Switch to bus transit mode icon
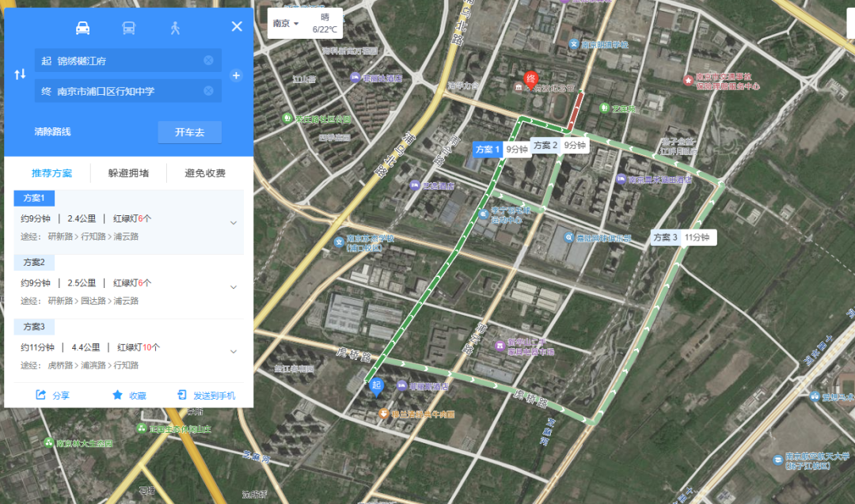This screenshot has height=504, width=855. pyautogui.click(x=128, y=28)
